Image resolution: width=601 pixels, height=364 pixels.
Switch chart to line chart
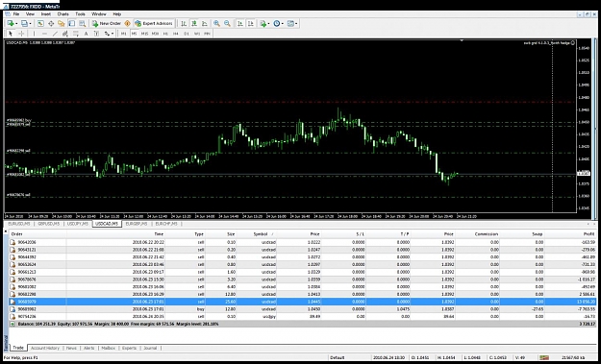pyautogui.click(x=205, y=23)
